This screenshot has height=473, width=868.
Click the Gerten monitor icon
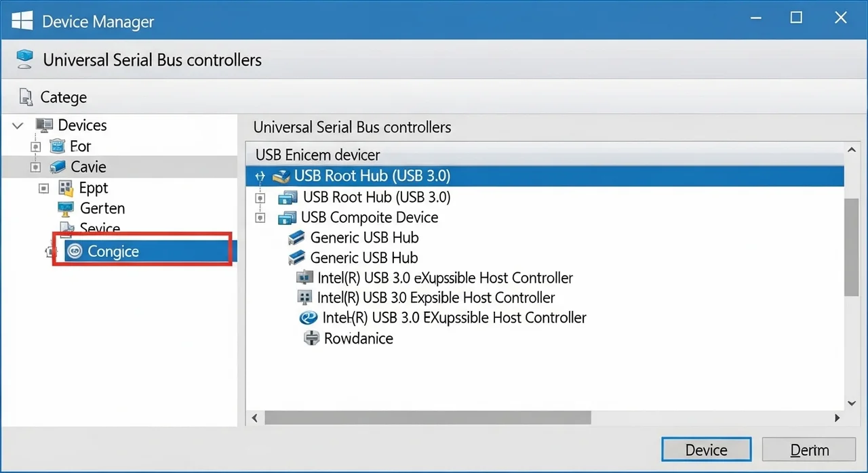tap(66, 208)
